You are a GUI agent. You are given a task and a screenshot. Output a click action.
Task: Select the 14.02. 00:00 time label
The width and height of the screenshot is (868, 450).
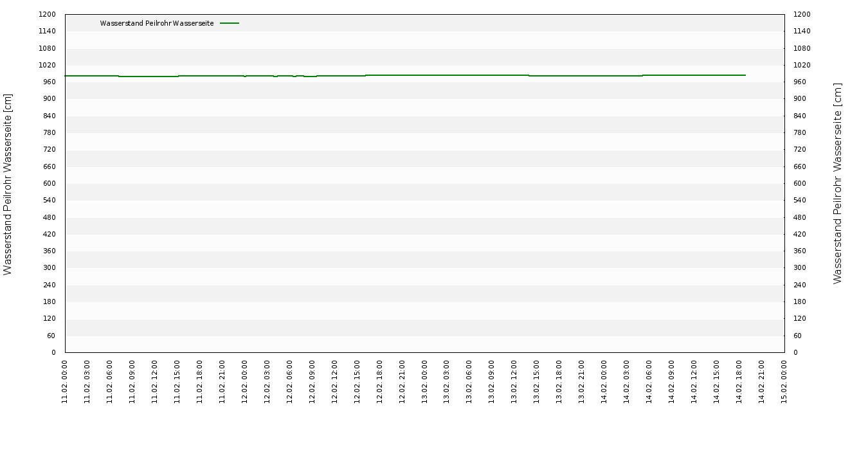click(604, 382)
